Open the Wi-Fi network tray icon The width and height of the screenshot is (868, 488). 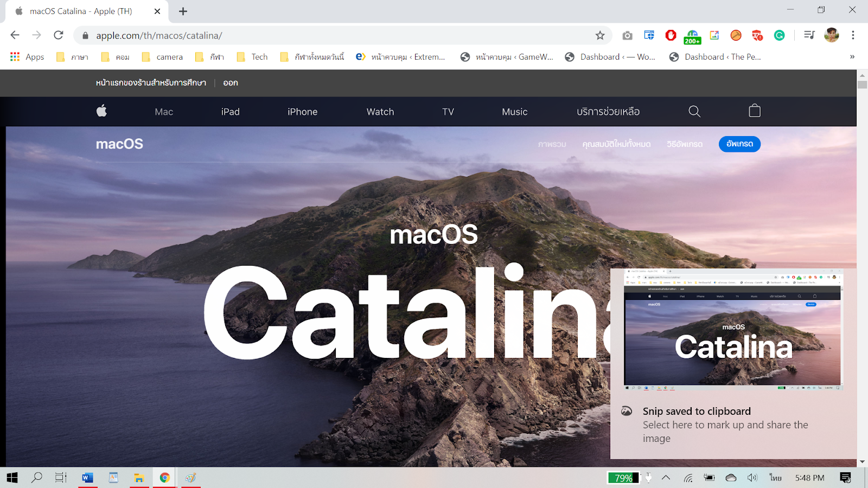pos(688,478)
